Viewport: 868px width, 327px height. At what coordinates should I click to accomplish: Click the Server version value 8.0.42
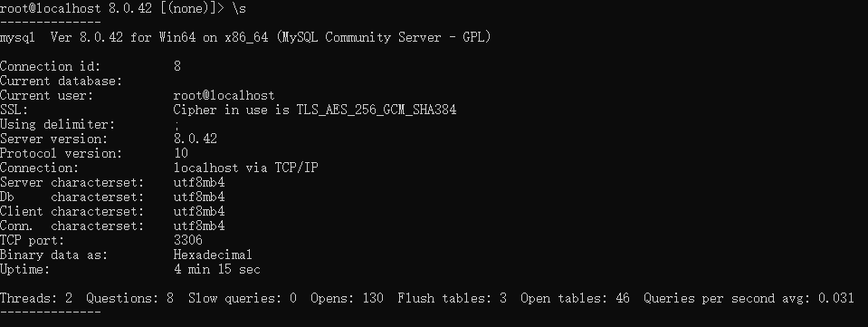195,139
